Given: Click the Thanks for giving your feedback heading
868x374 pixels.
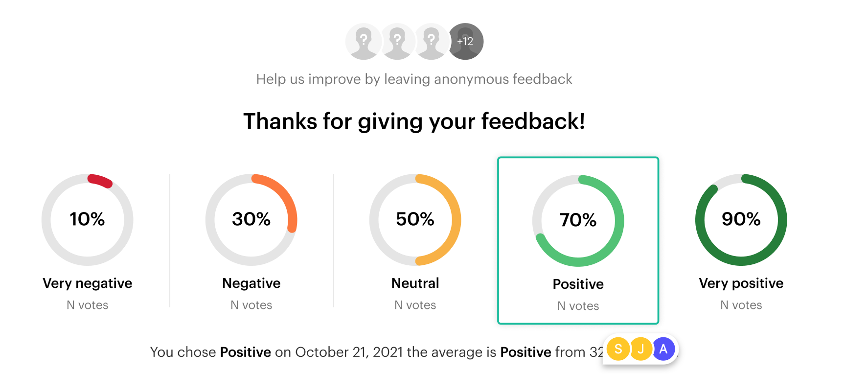Looking at the screenshot, I should coord(414,121).
